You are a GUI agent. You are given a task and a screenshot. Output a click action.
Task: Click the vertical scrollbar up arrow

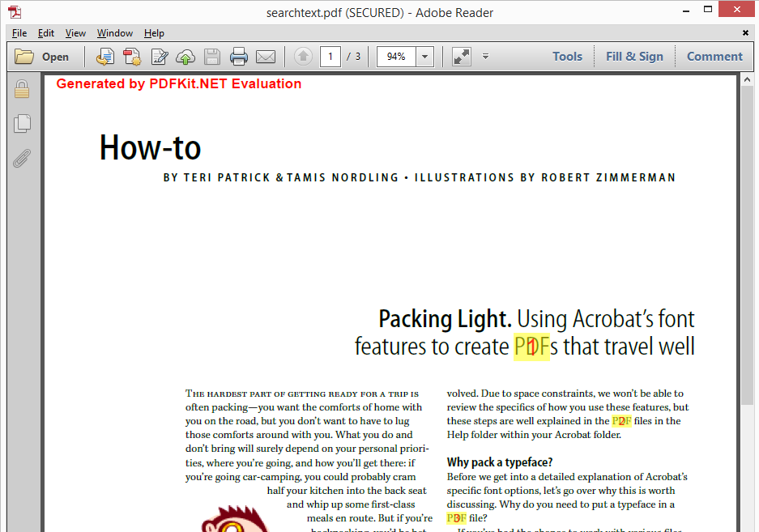pos(747,79)
